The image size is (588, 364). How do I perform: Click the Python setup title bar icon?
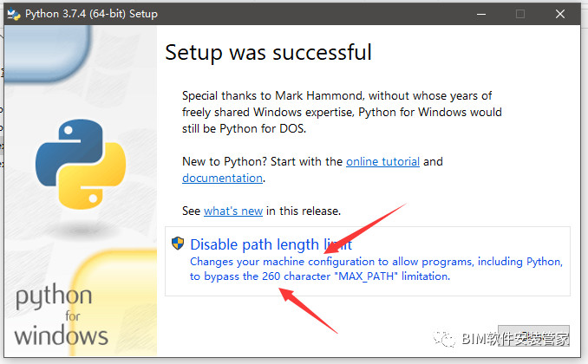[14, 14]
